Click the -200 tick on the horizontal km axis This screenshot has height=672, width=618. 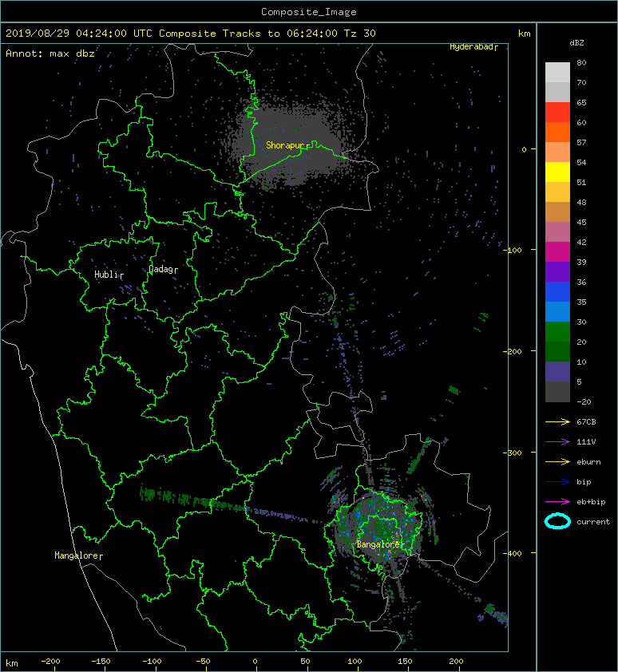[x=50, y=662]
